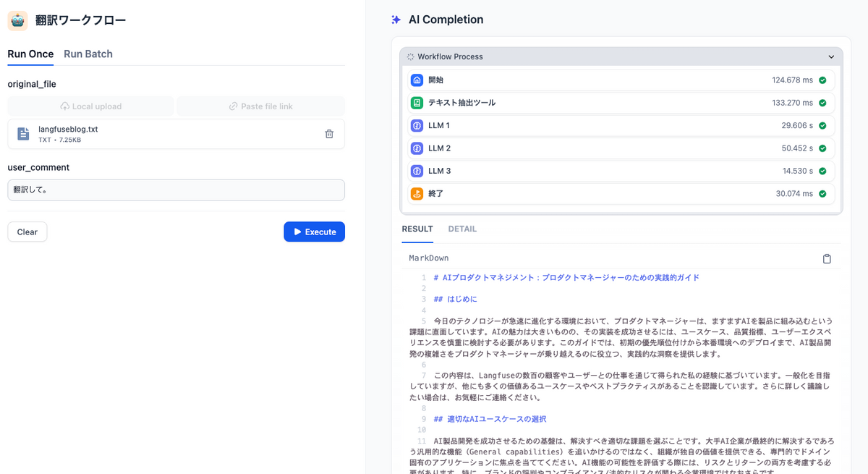Collapse the Workflow Process panel chevron
This screenshot has width=868, height=474.
831,56
